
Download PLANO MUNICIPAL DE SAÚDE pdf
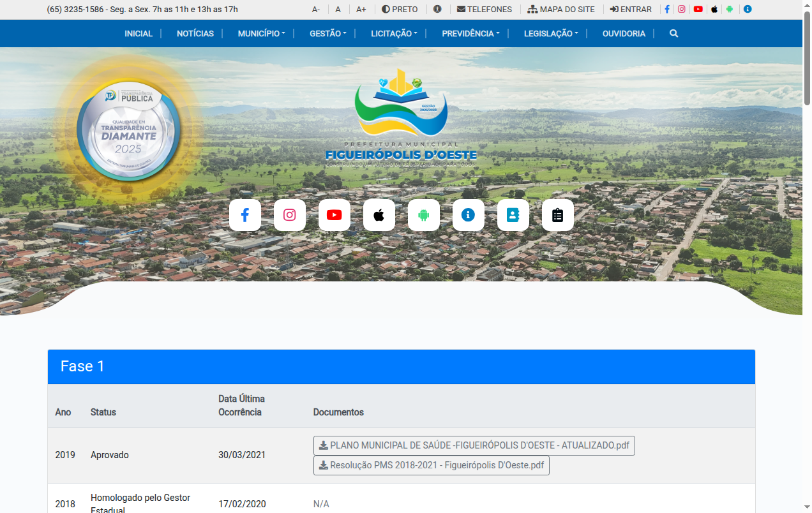point(474,445)
